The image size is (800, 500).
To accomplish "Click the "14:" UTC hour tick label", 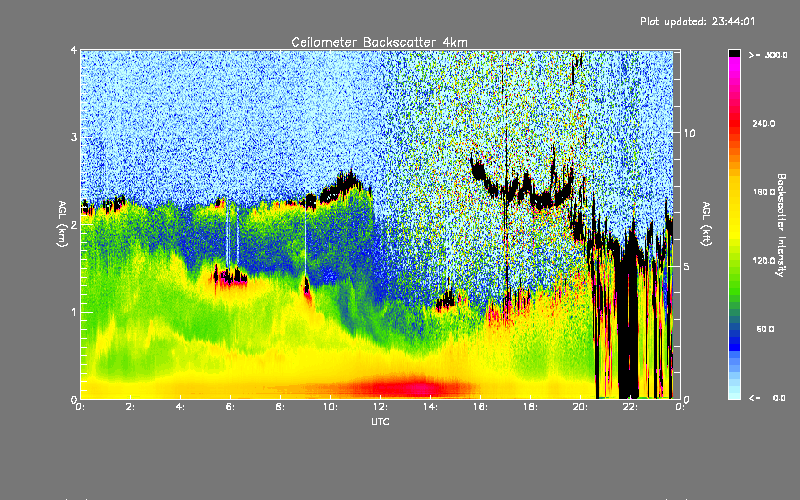I will (430, 407).
